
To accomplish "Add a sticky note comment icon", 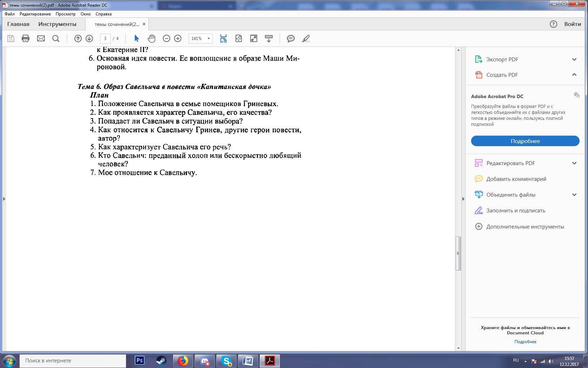I will [291, 39].
